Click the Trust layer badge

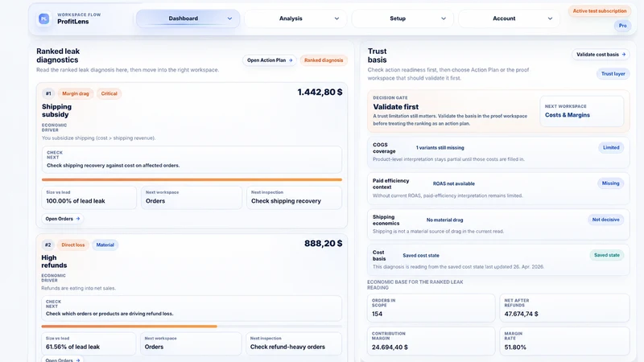[x=613, y=74]
